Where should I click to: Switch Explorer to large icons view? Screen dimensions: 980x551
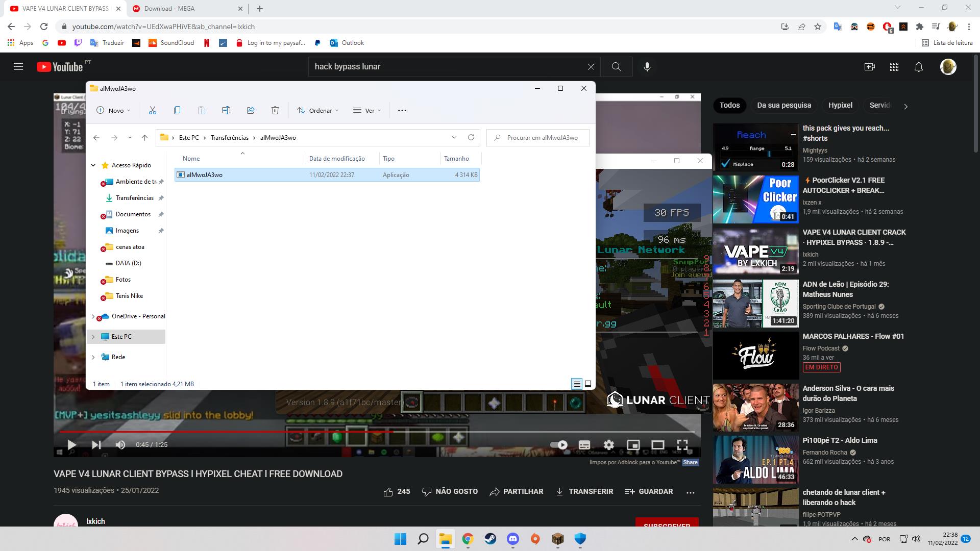pos(588,384)
